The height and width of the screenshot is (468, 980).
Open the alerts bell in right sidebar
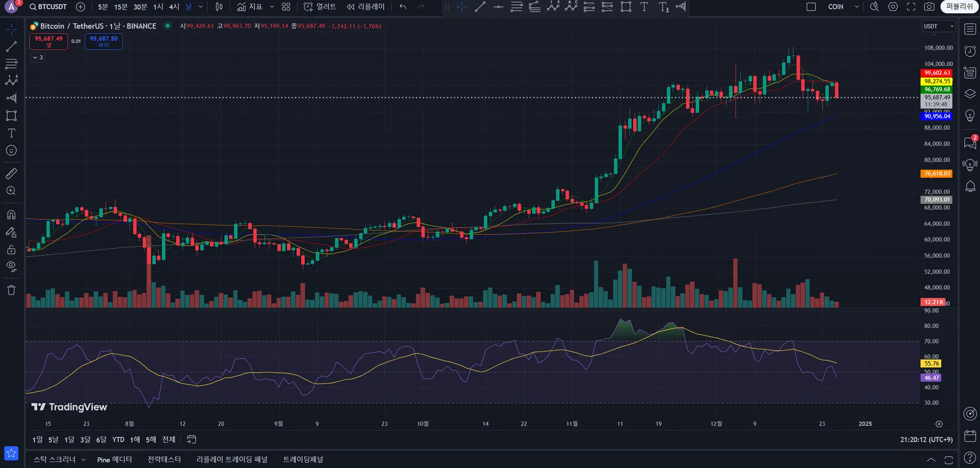(970, 186)
